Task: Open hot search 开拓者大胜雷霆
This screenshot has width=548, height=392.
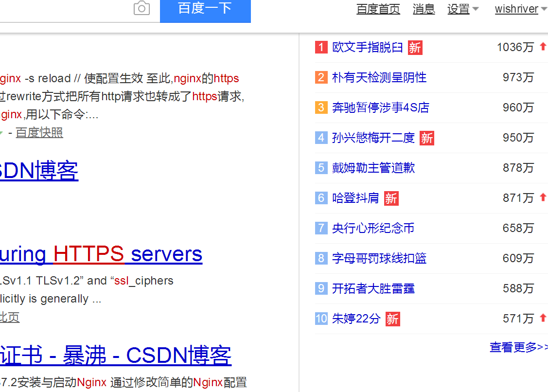Action: (x=373, y=288)
